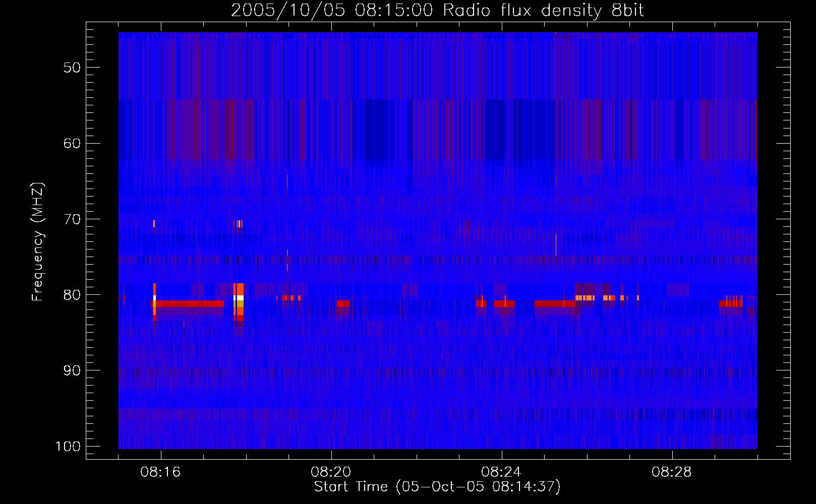Click the 80 MHz frequency tick label

(72, 295)
